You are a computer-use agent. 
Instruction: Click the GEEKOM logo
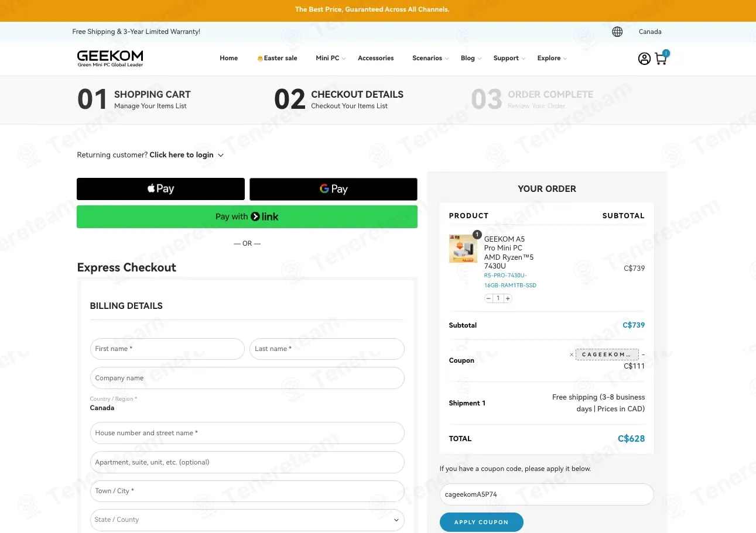tap(110, 58)
